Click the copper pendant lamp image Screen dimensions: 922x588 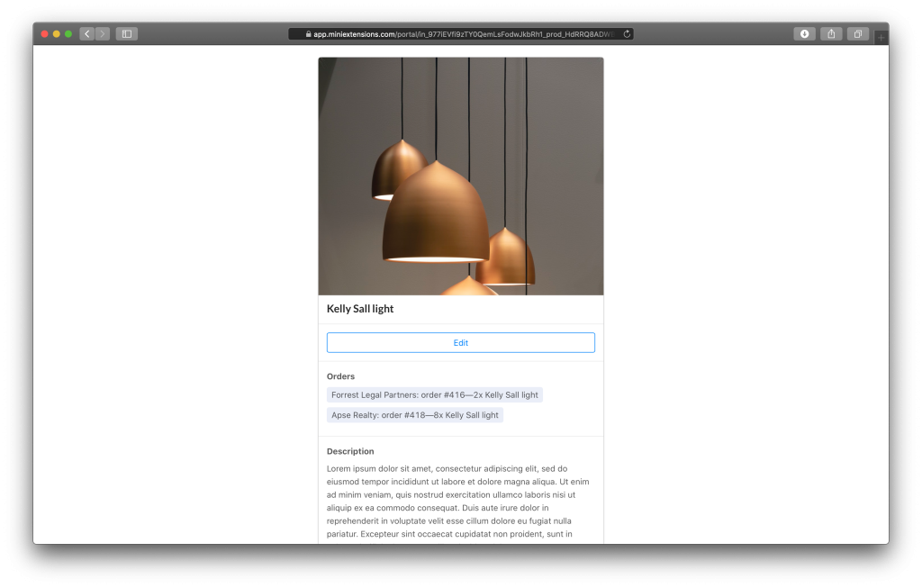coord(460,176)
